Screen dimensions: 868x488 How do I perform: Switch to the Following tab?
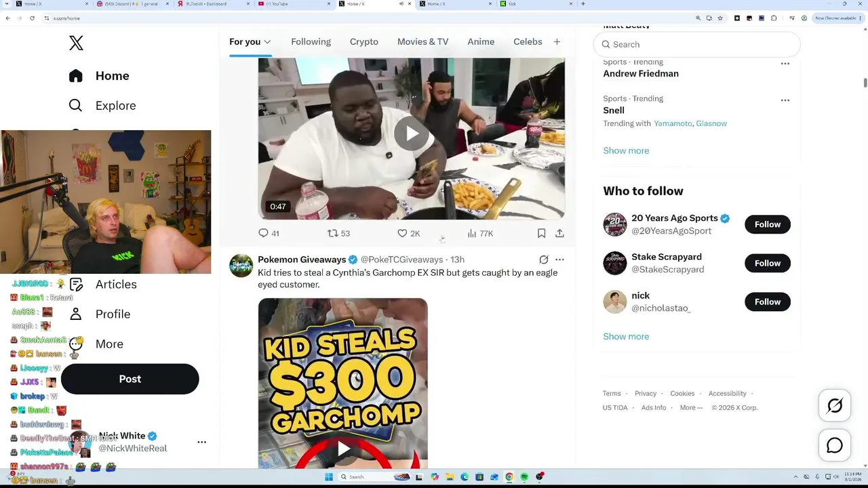pyautogui.click(x=311, y=42)
